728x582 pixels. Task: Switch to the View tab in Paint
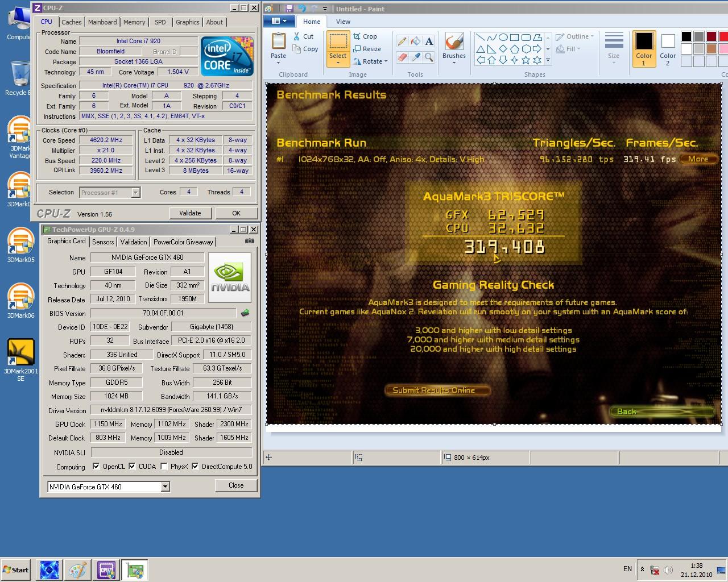coord(343,22)
